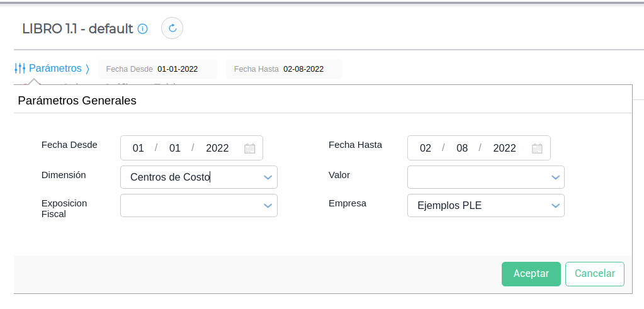The image size is (644, 309).
Task: Open the Fecha Desde calendar picker icon
Action: click(249, 149)
